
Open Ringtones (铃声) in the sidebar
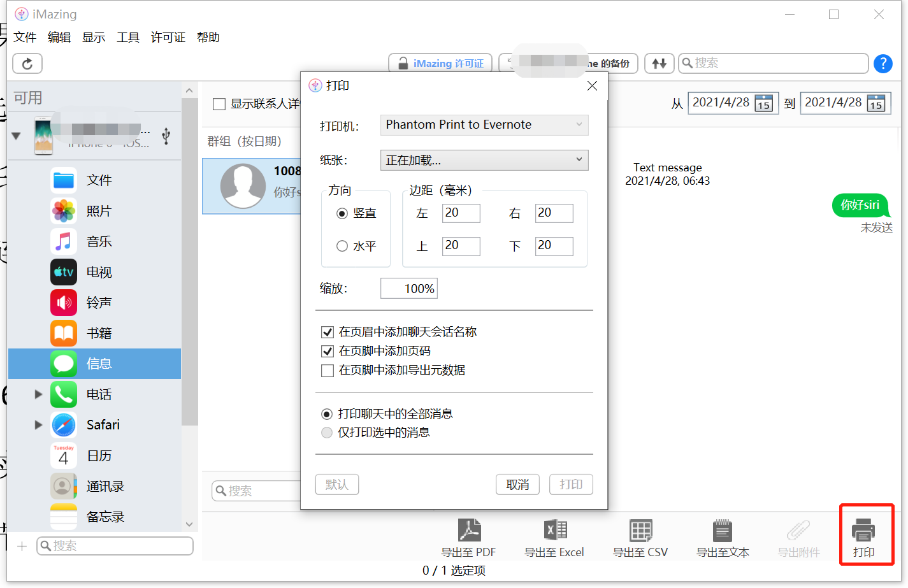pos(94,303)
